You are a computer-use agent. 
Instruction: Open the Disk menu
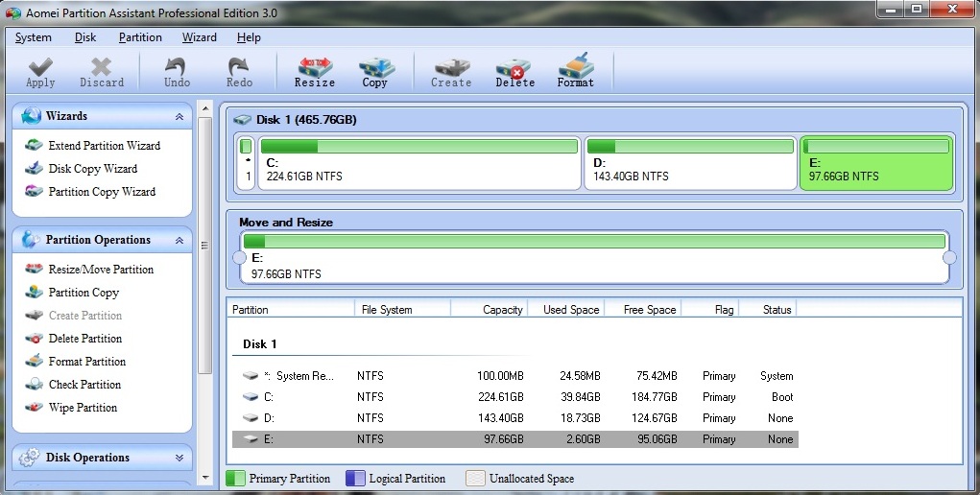click(85, 37)
